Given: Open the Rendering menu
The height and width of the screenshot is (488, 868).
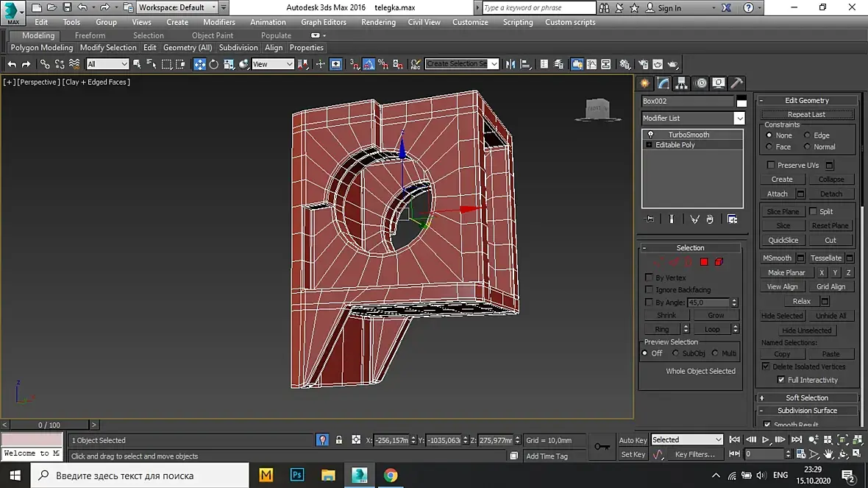Looking at the screenshot, I should pyautogui.click(x=378, y=22).
